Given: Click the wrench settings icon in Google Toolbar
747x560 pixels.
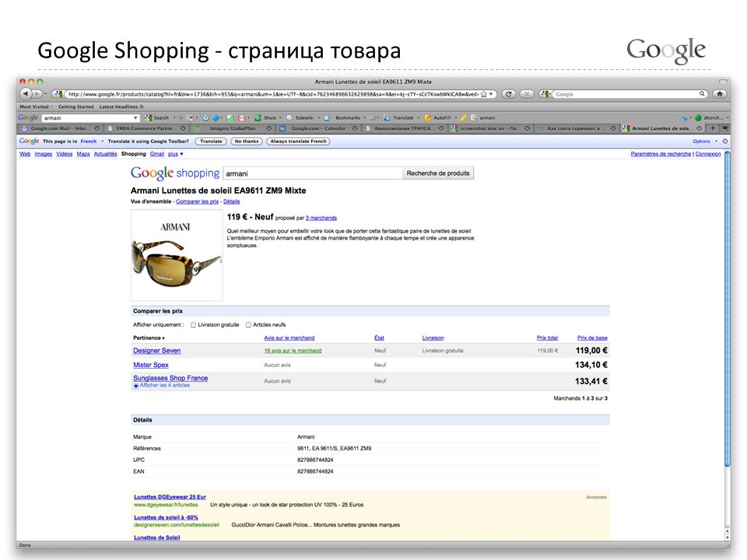Looking at the screenshot, I should (x=684, y=117).
